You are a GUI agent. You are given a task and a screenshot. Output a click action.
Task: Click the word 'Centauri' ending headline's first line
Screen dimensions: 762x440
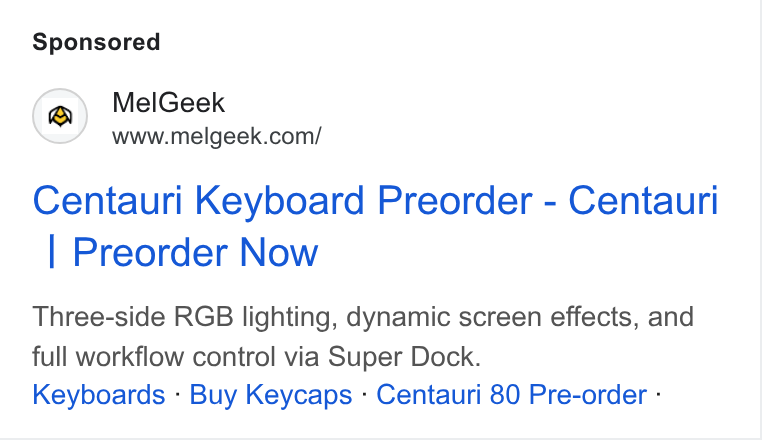(x=643, y=200)
